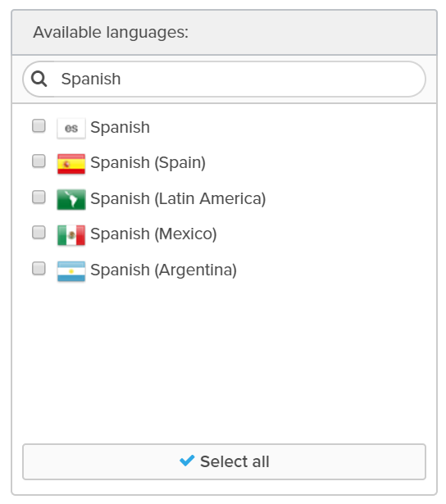The image size is (446, 504).
Task: Pick the Spanish (Mexico) label text
Action: click(x=153, y=234)
